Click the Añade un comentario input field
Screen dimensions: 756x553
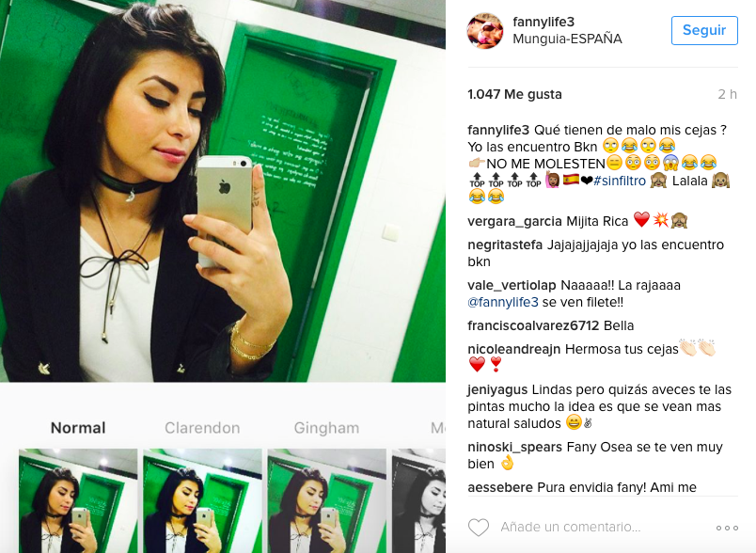pos(571,527)
